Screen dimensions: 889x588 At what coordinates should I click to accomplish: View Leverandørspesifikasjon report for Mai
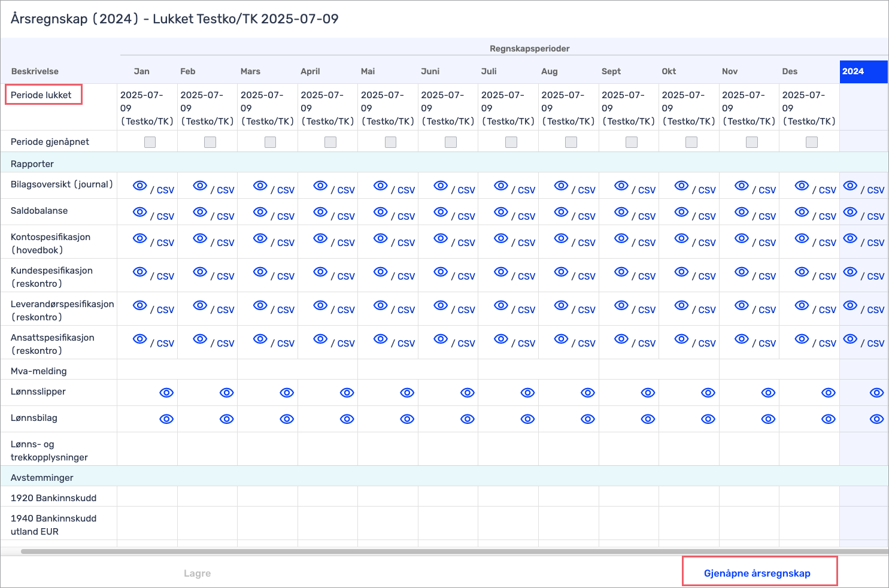381,305
